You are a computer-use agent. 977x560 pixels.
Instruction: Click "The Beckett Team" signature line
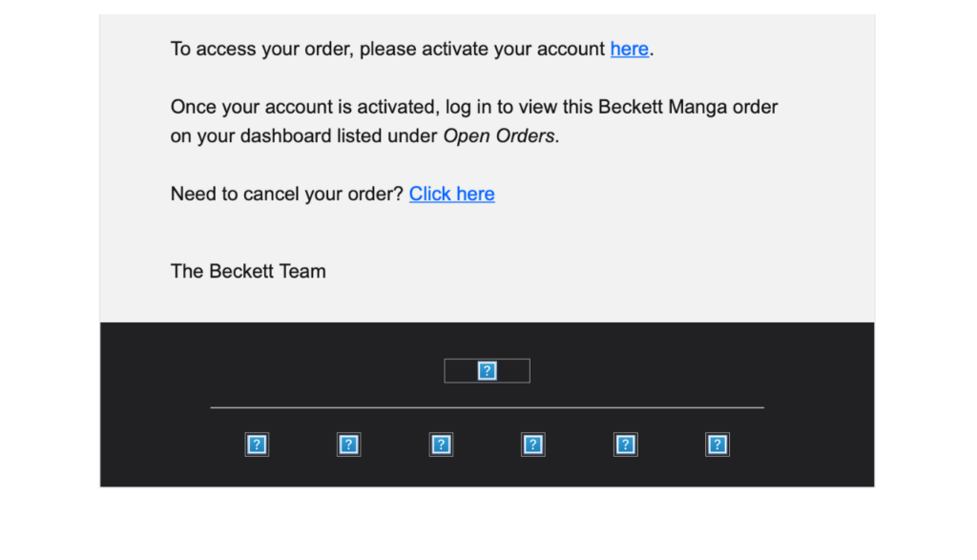tap(248, 271)
